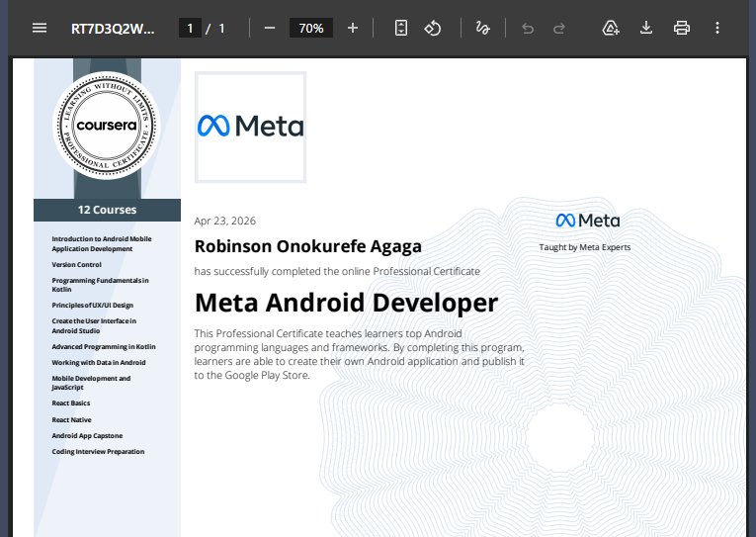
Task: Select the React Native course
Action: pyautogui.click(x=71, y=419)
